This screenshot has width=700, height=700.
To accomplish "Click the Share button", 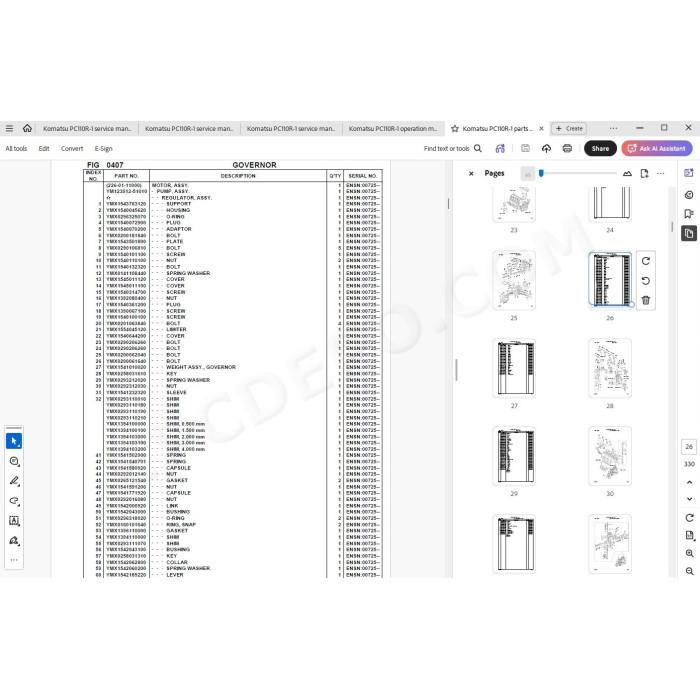I will [x=600, y=149].
